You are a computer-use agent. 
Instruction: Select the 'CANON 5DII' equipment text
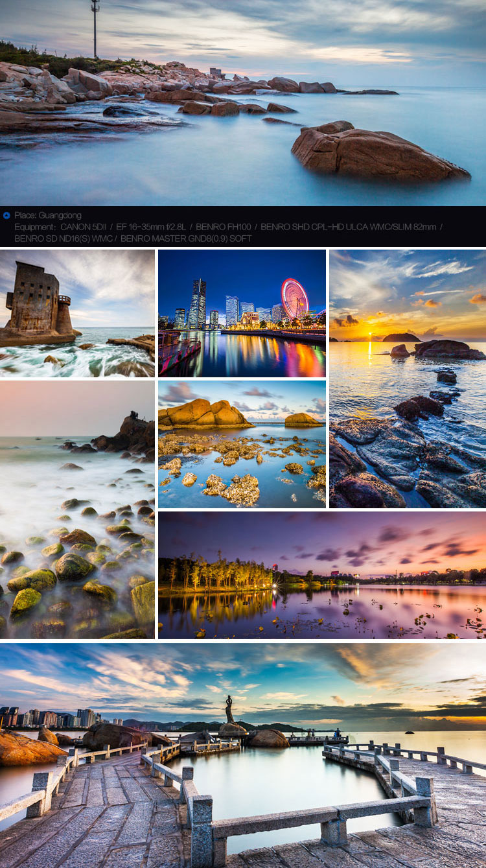[x=84, y=227]
